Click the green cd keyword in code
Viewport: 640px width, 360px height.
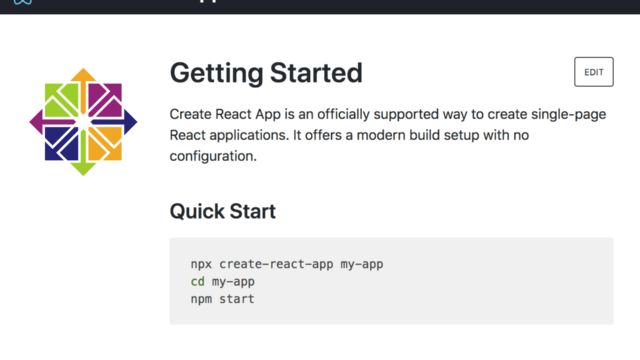(198, 282)
